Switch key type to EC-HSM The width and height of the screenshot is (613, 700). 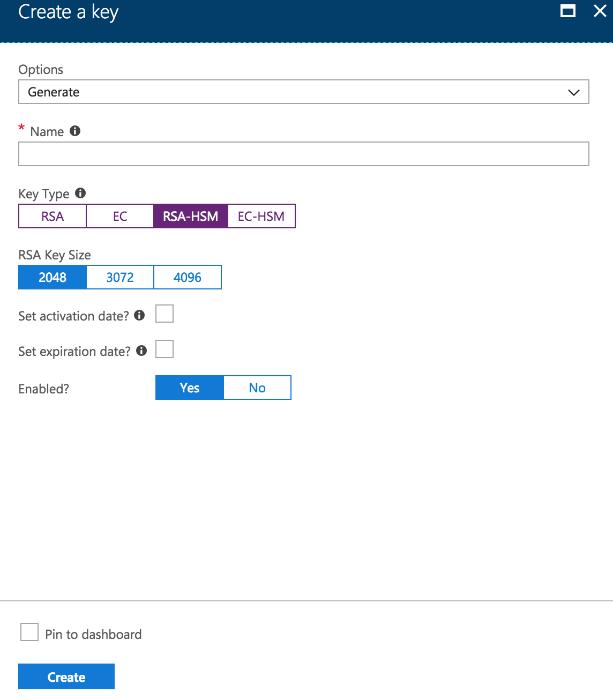(261, 216)
